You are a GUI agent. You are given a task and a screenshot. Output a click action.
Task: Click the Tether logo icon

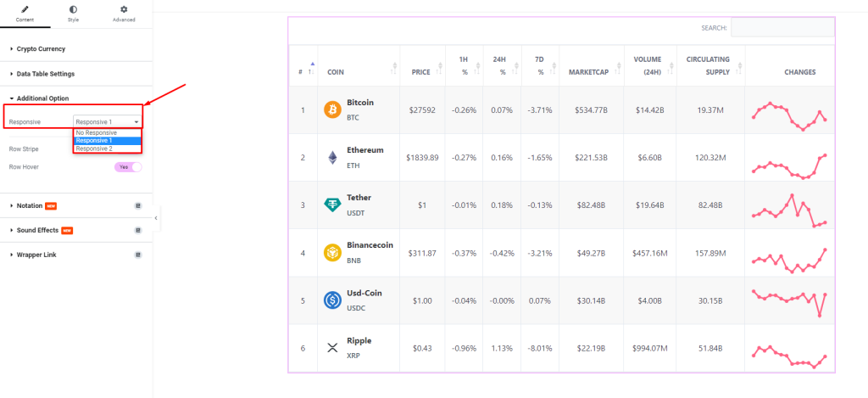click(332, 205)
